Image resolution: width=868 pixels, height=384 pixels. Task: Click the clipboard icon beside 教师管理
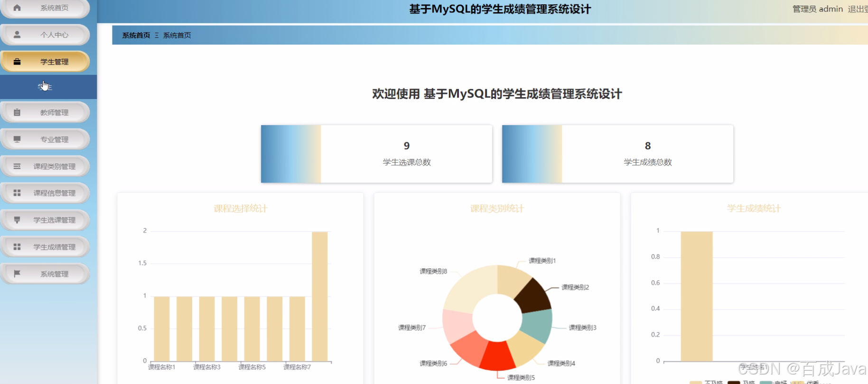coord(17,112)
